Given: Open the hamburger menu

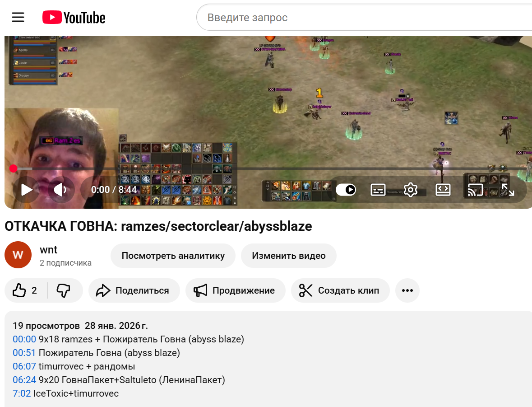Looking at the screenshot, I should pos(18,17).
